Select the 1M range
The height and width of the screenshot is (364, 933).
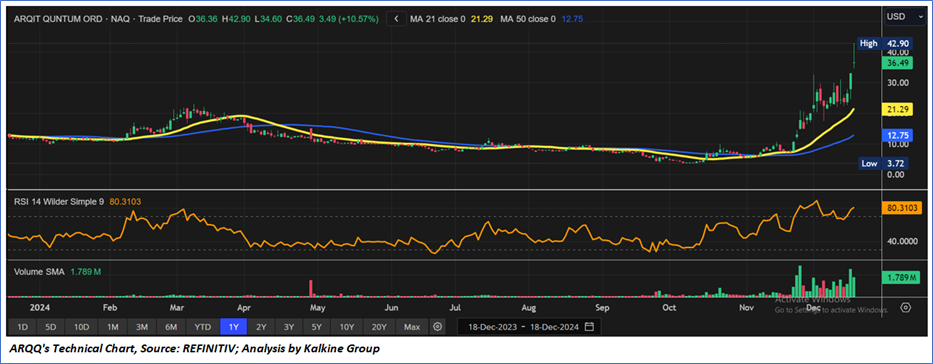(112, 327)
